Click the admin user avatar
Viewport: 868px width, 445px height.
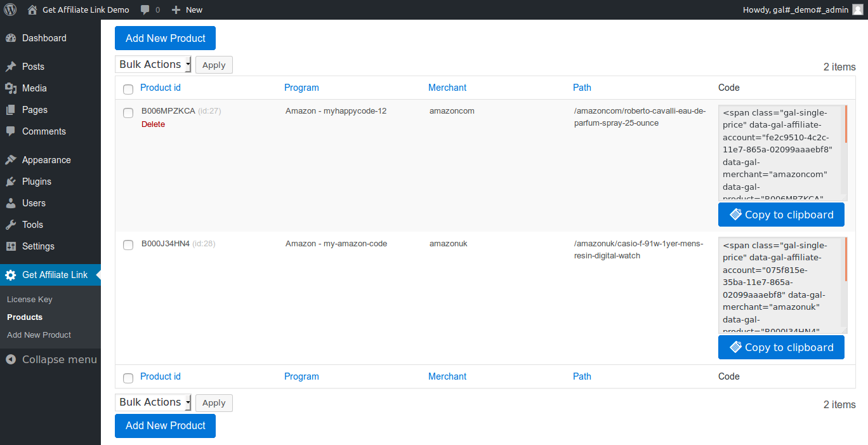pyautogui.click(x=857, y=10)
